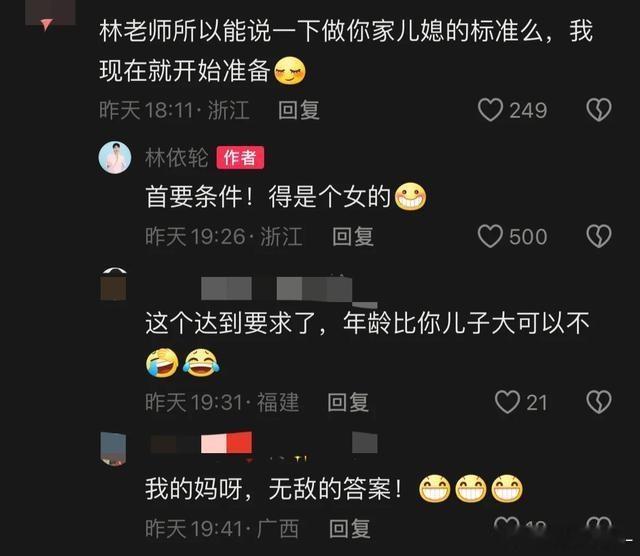Image resolution: width=640 pixels, height=556 pixels.
Task: Like the comment with 249 likes
Action: tap(490, 110)
